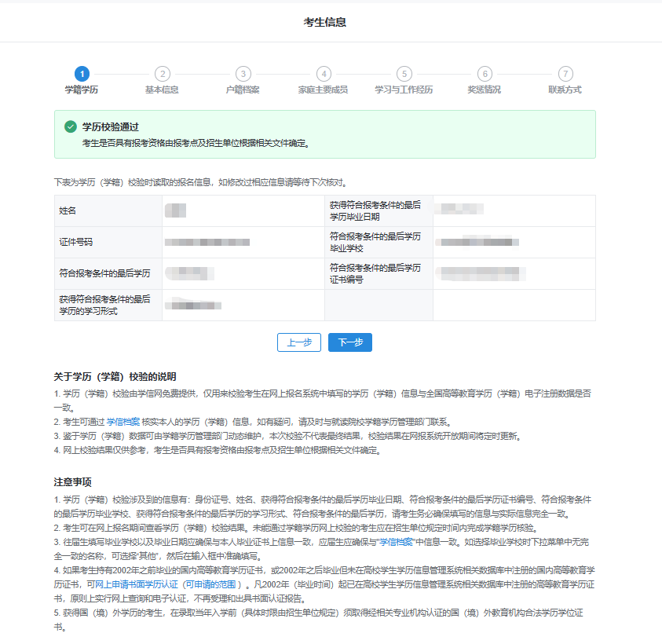
Task: Click the 姓名 table label
Action: tap(68, 210)
